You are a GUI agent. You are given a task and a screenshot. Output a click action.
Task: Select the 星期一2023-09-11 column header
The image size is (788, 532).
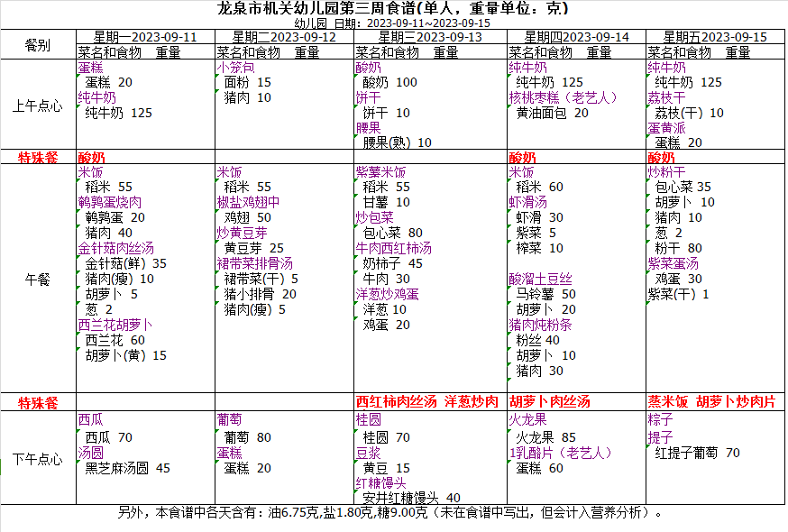pyautogui.click(x=145, y=37)
